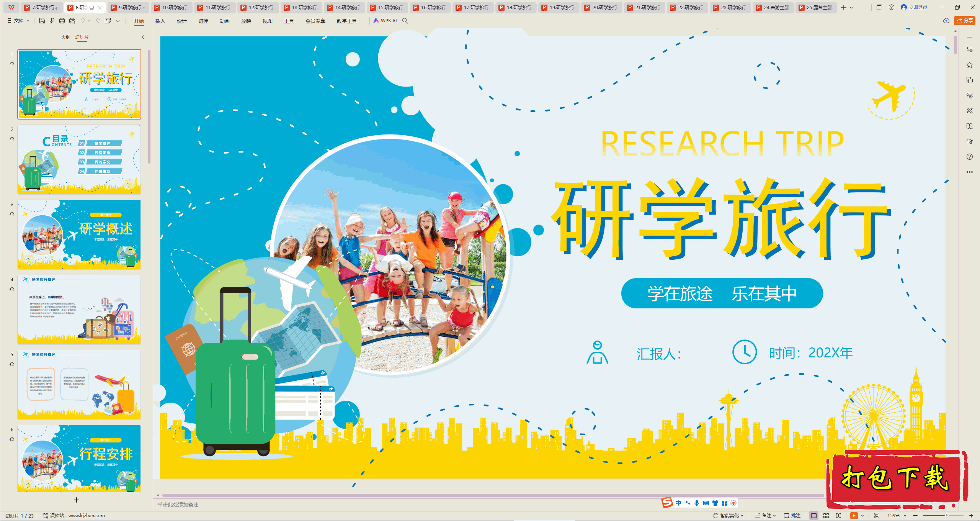This screenshot has width=980, height=521.
Task: Toggle the 备注 notes pane
Action: 765,516
